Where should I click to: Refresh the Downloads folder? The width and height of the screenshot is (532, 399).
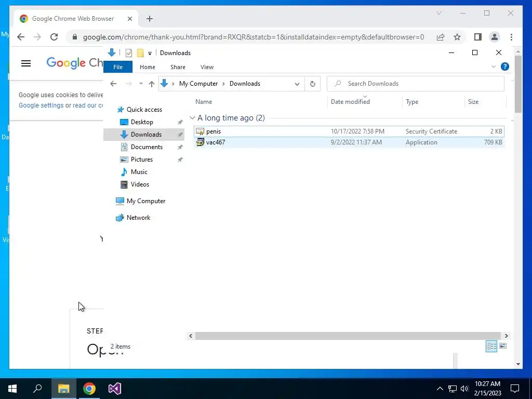tap(312, 84)
